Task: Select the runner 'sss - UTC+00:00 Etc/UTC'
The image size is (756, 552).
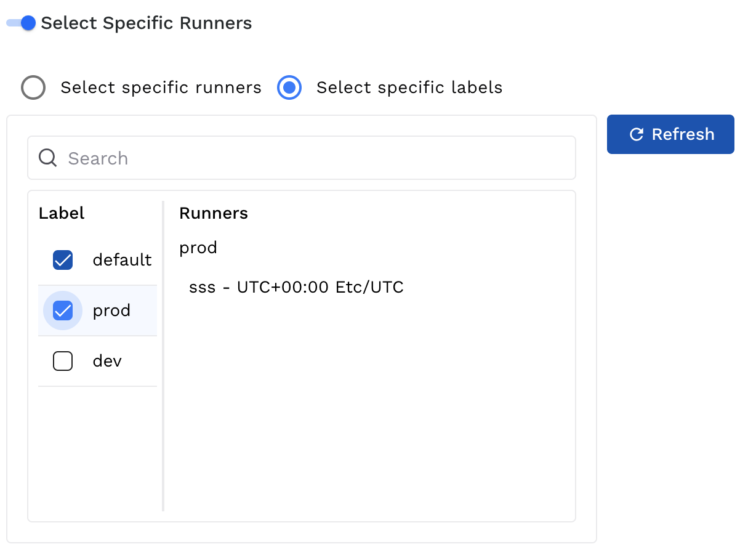Action: 296,287
